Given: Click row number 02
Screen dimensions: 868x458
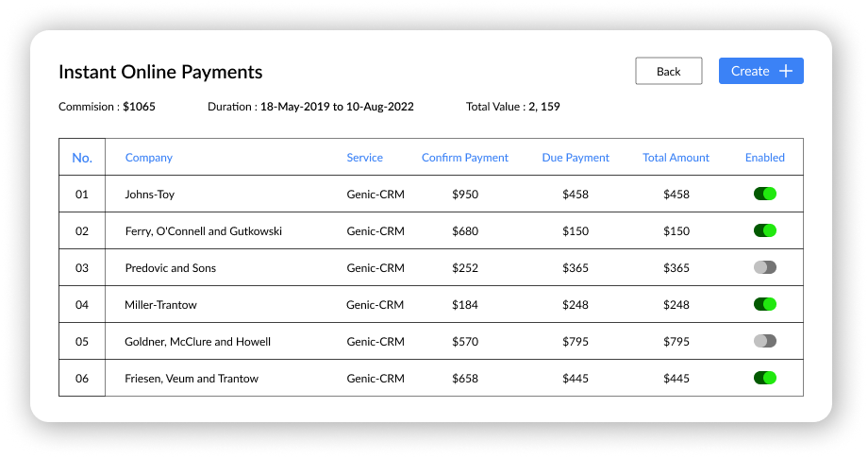Looking at the screenshot, I should pyautogui.click(x=82, y=231).
